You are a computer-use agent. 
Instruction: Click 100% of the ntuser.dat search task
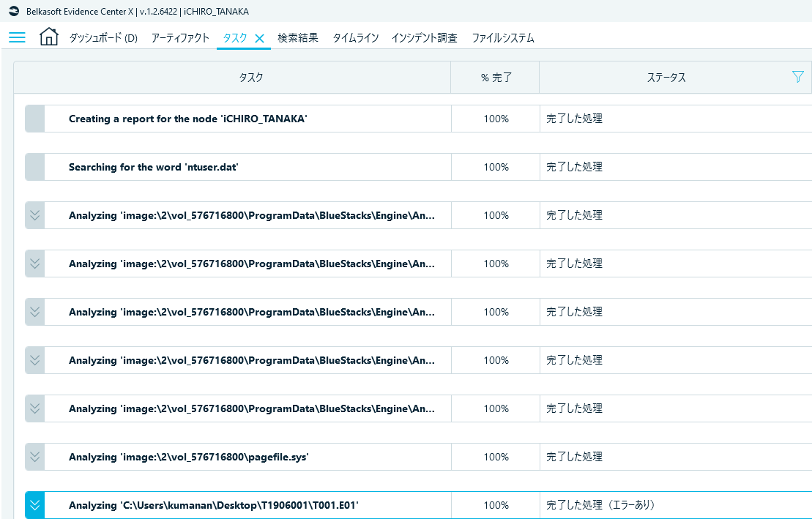(x=496, y=167)
